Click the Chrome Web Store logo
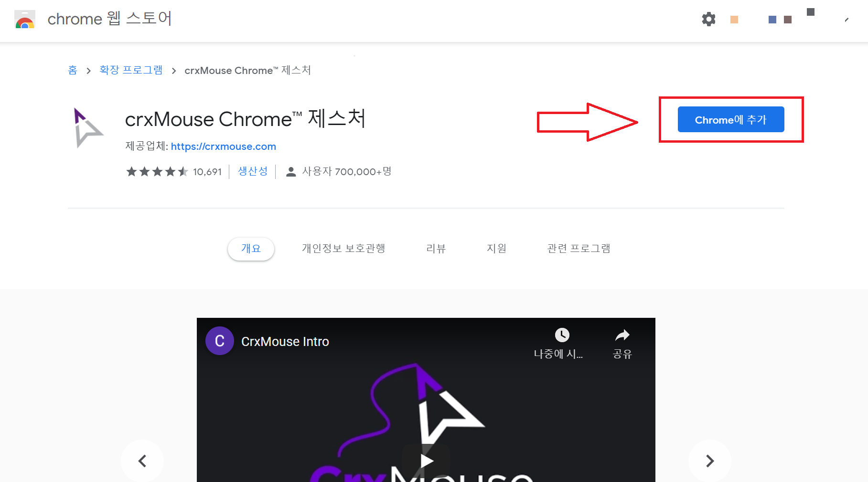 (x=25, y=19)
